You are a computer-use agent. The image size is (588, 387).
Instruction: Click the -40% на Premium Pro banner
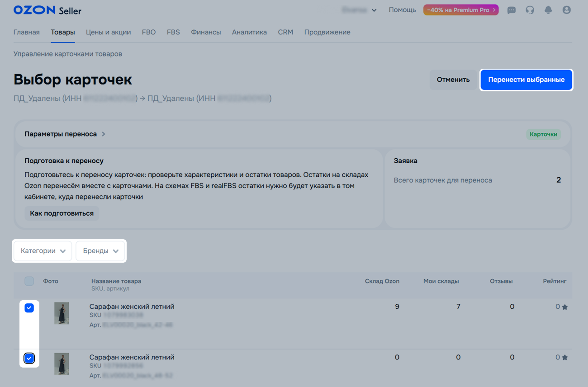point(460,10)
